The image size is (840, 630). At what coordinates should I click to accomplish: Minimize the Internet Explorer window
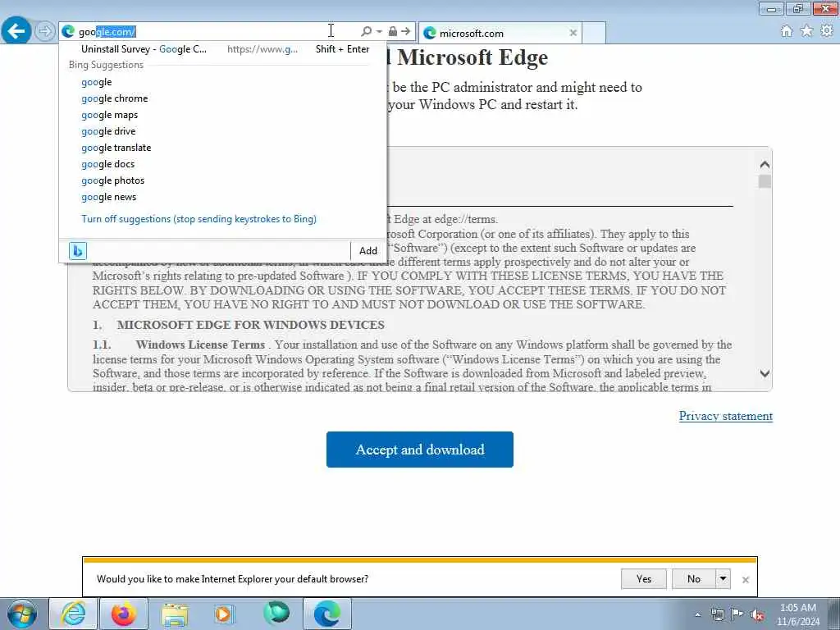coord(772,8)
